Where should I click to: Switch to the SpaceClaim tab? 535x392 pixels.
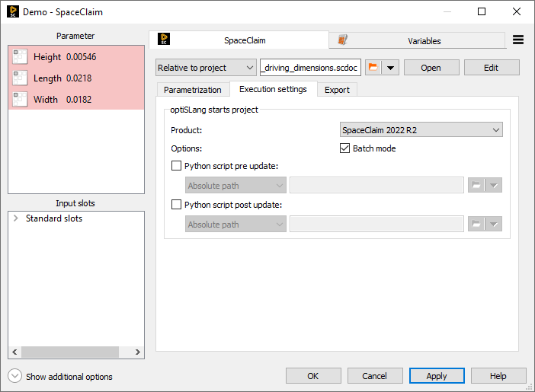[239, 40]
